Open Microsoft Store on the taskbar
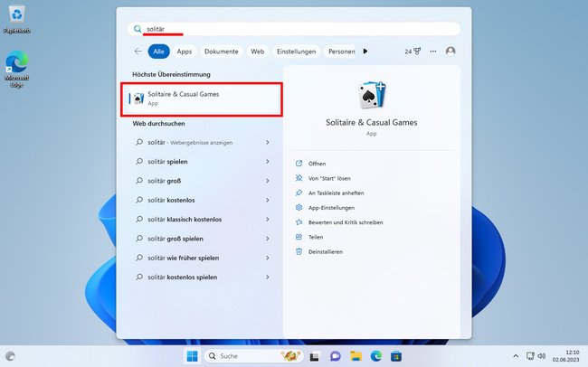Screen dimensions: 588x367 pyautogui.click(x=396, y=356)
